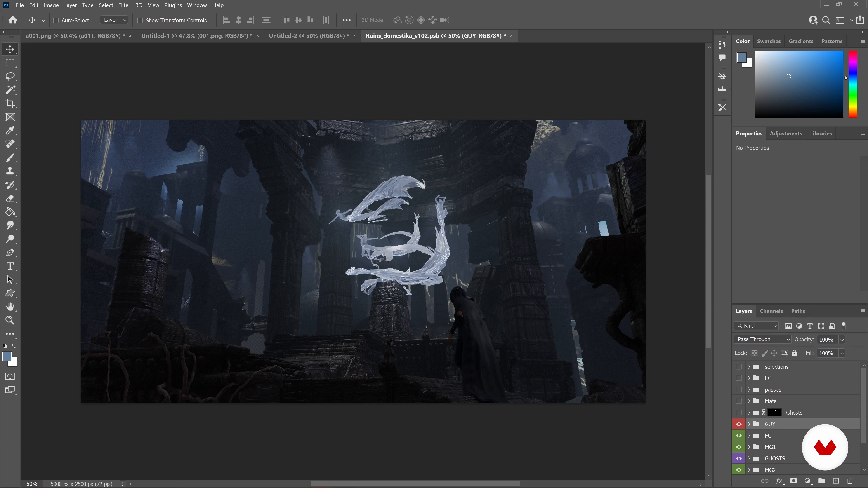Enable Show Transform Controls checkbox
This screenshot has height=488, width=868.
click(140, 20)
